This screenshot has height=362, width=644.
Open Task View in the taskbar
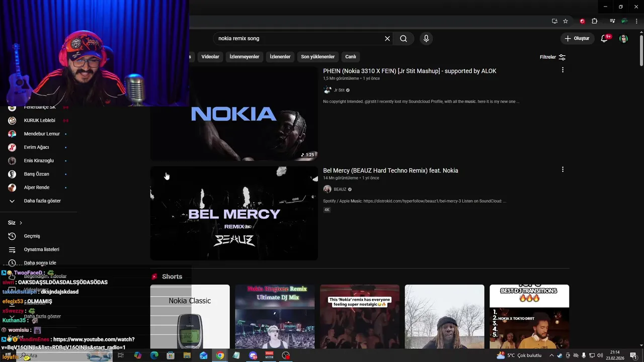point(121,355)
